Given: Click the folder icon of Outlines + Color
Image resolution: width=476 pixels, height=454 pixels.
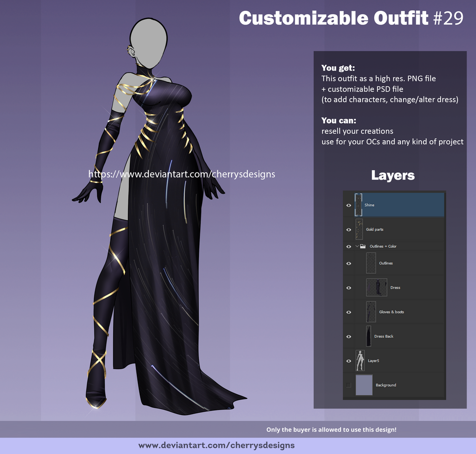Looking at the screenshot, I should pos(363,246).
